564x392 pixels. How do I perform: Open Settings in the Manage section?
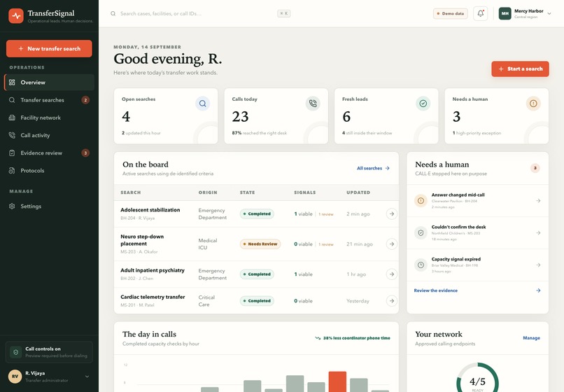click(x=49, y=206)
